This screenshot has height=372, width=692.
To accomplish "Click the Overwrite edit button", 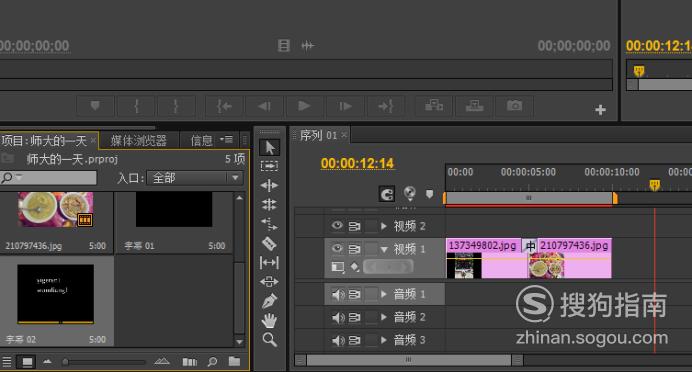I will (474, 106).
